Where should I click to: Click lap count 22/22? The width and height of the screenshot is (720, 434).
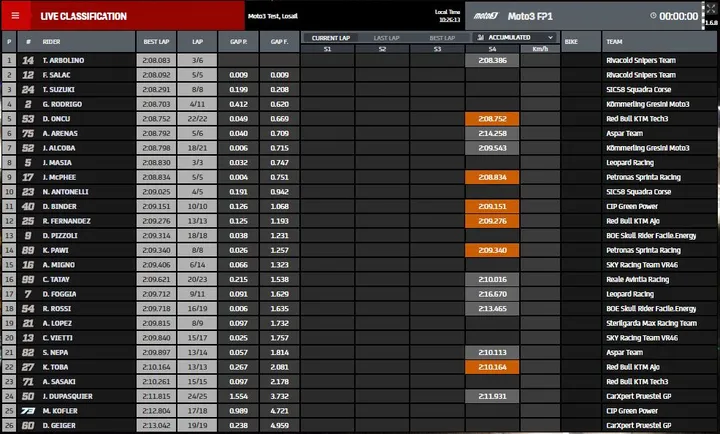[x=197, y=119]
